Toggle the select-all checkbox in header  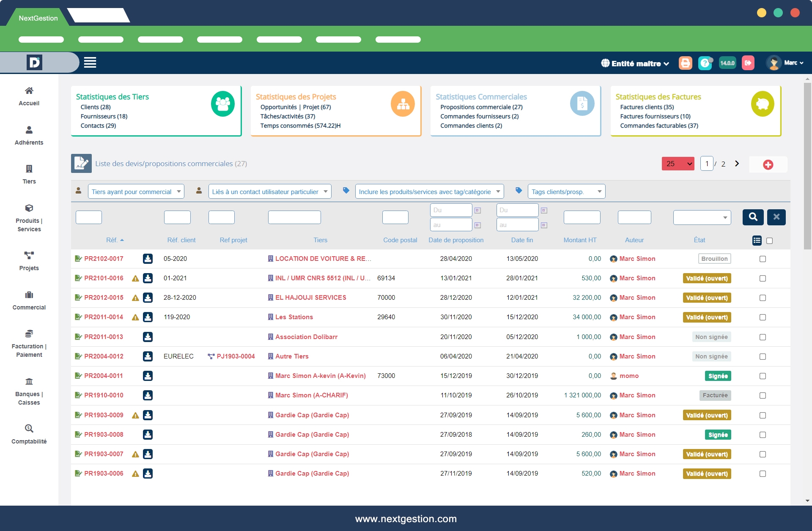click(769, 241)
